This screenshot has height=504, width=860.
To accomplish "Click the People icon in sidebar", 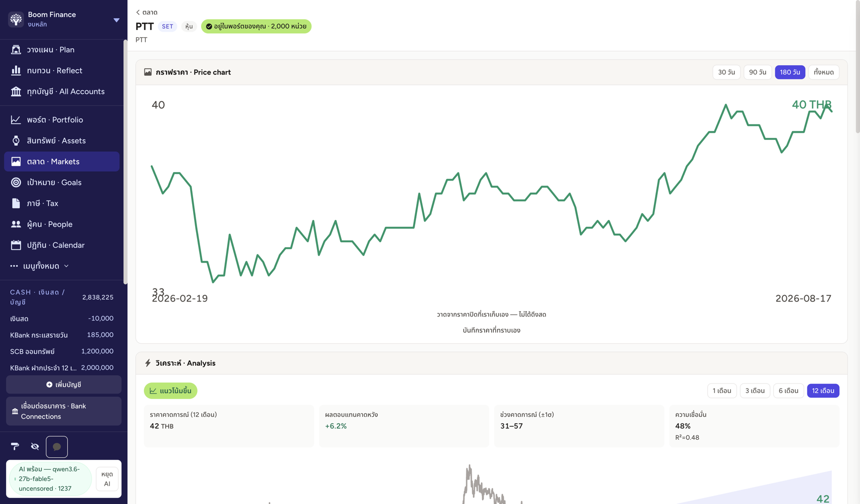I will click(x=16, y=224).
